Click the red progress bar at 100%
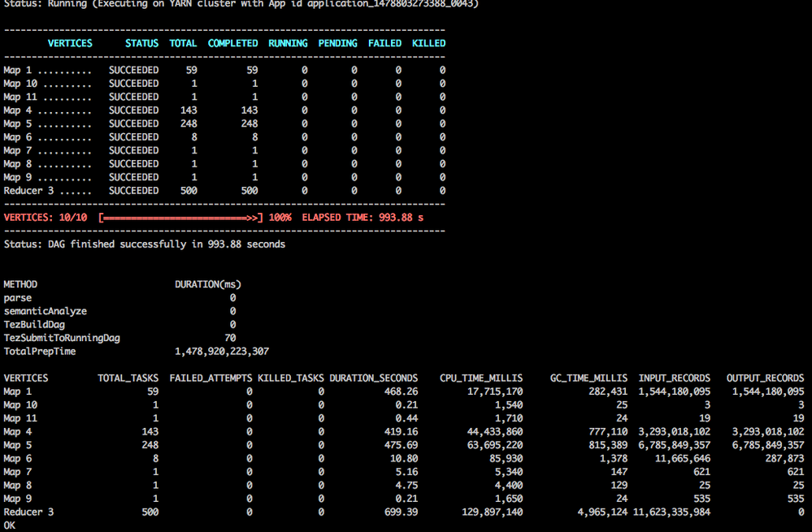The image size is (812, 532). (x=180, y=218)
